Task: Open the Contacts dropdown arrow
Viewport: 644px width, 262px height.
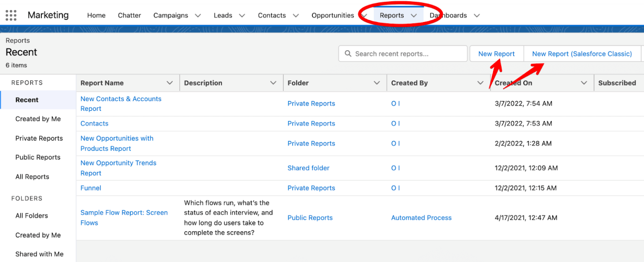Action: (x=296, y=15)
